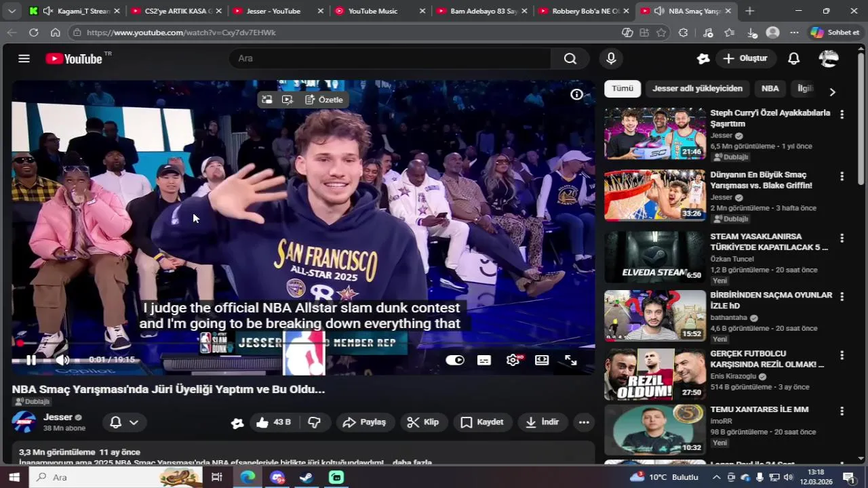
Task: Switch to Robbery Bob'a NE OL tab
Action: [x=583, y=11]
